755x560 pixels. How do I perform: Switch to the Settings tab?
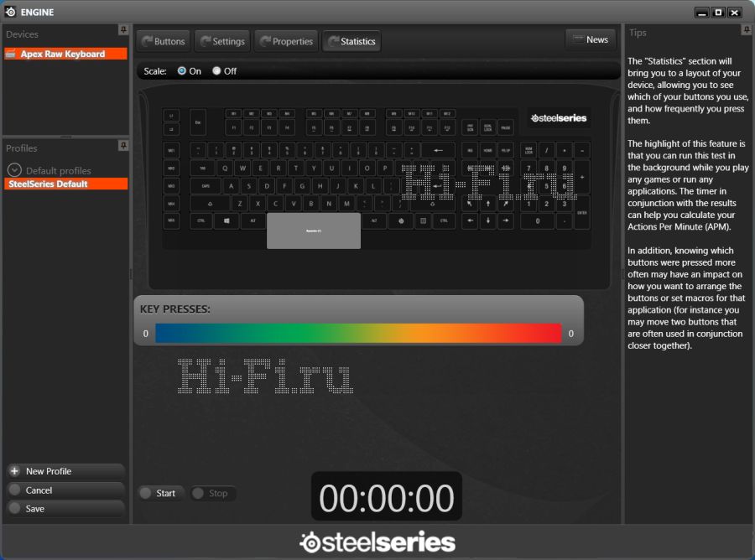coord(221,41)
